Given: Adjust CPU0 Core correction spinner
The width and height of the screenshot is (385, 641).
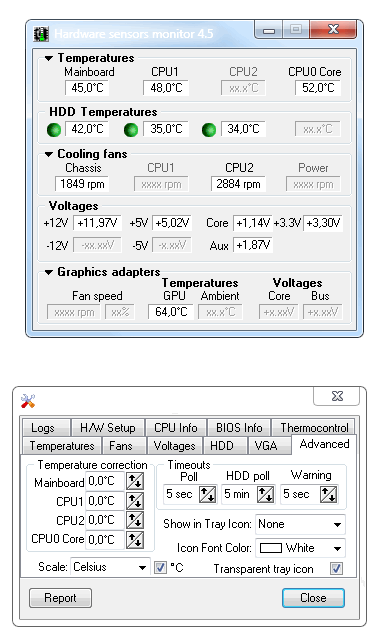Looking at the screenshot, I should 134,540.
